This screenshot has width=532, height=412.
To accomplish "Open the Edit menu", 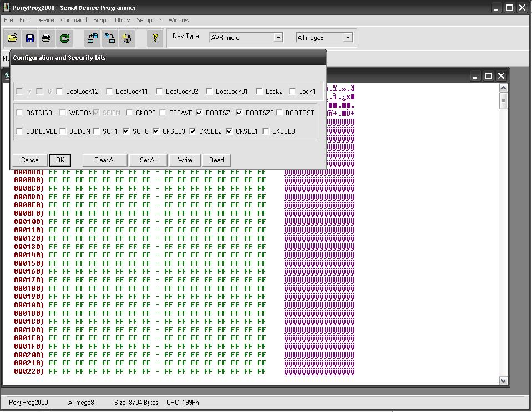I will pos(24,20).
